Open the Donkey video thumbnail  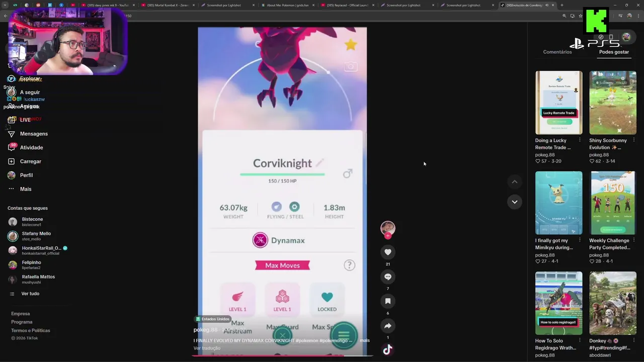pyautogui.click(x=613, y=303)
